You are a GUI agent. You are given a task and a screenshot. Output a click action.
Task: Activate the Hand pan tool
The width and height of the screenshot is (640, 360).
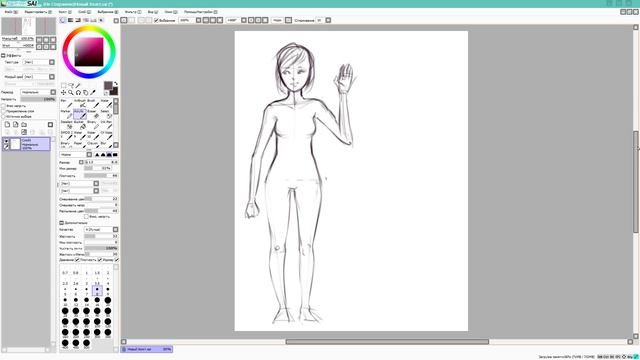tap(86, 93)
